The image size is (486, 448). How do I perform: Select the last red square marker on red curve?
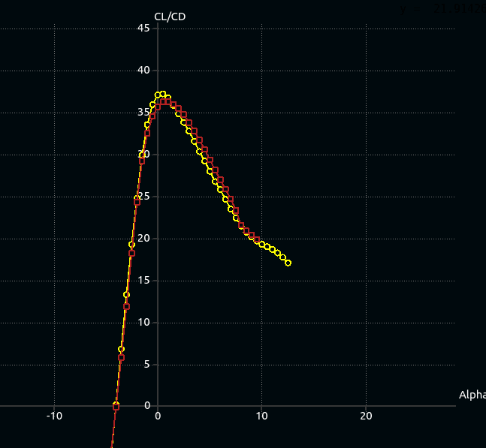tap(256, 240)
